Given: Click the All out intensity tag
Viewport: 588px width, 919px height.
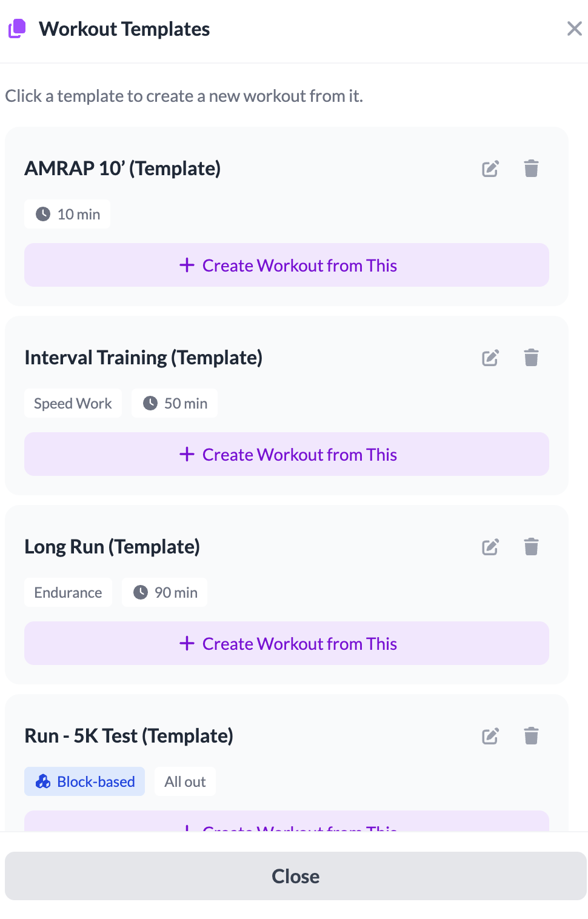Looking at the screenshot, I should tap(185, 781).
